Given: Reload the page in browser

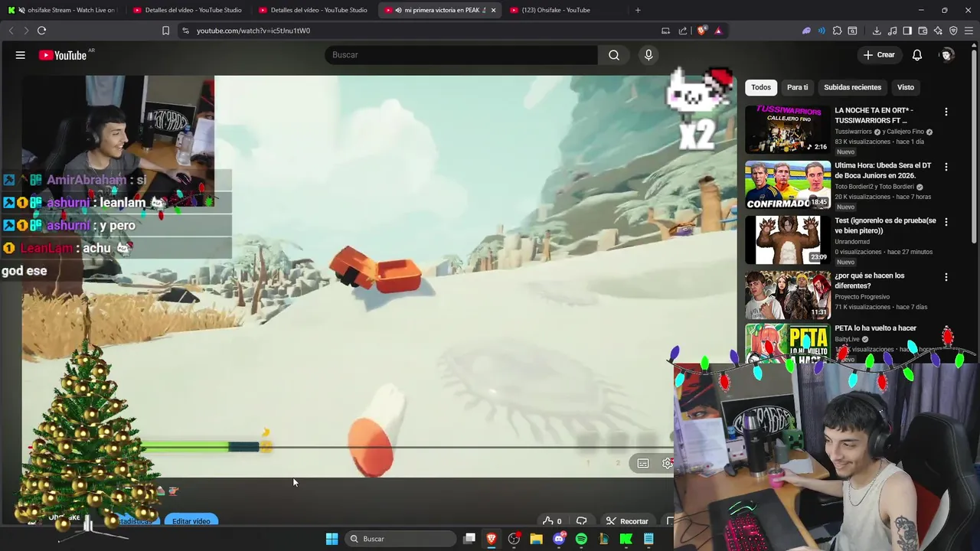Looking at the screenshot, I should pos(41,31).
